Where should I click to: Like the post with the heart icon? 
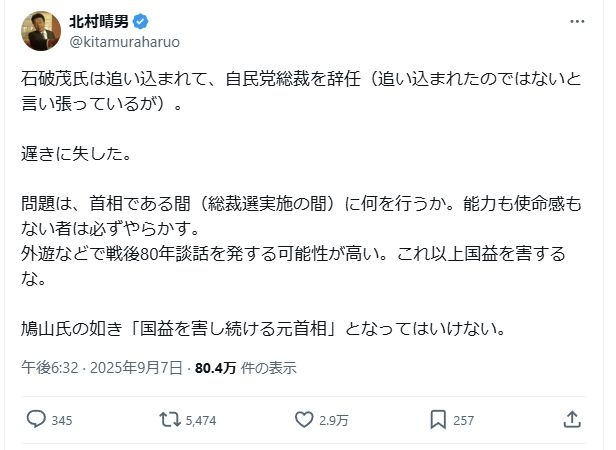click(304, 419)
